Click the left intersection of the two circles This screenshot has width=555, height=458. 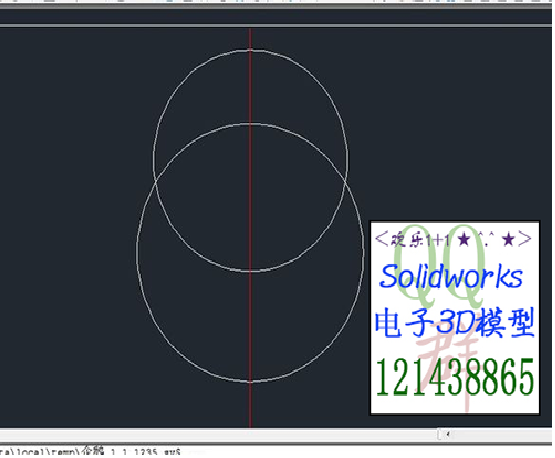coord(156,181)
